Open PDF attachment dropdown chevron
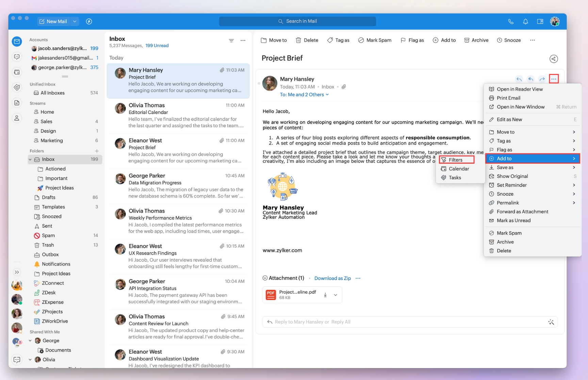This screenshot has width=588, height=380. pos(336,295)
